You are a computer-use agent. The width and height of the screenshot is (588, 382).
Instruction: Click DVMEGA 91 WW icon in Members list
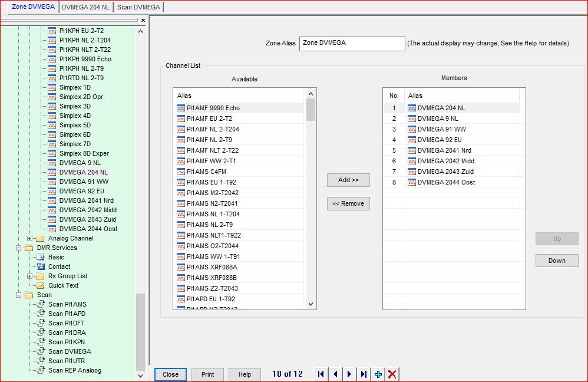[x=412, y=129]
